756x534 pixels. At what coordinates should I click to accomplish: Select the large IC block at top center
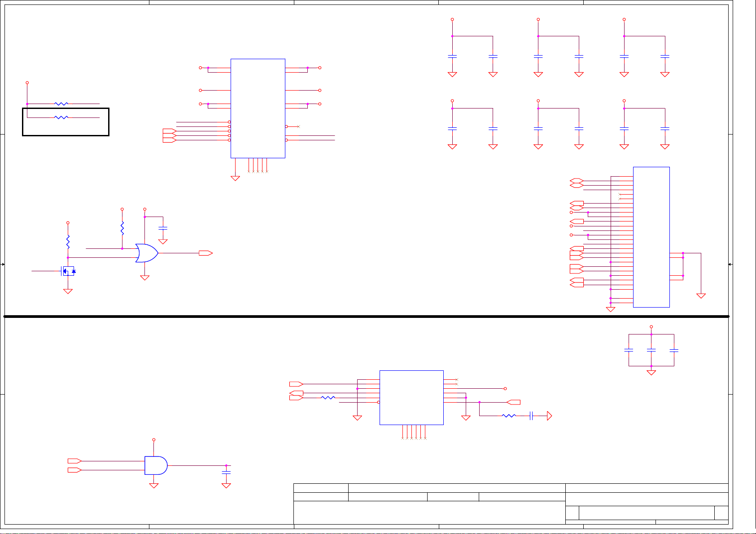coord(258,109)
